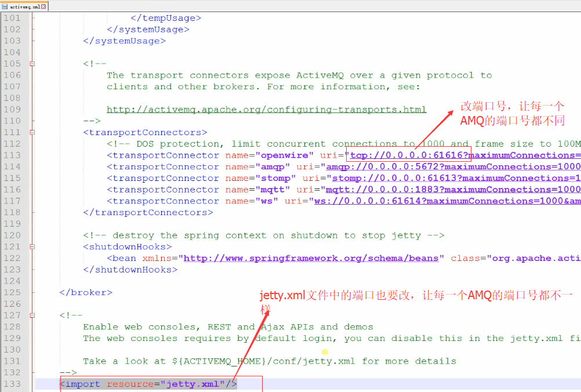
Task: Open the springframework.org/schema/beans link
Action: click(x=311, y=258)
